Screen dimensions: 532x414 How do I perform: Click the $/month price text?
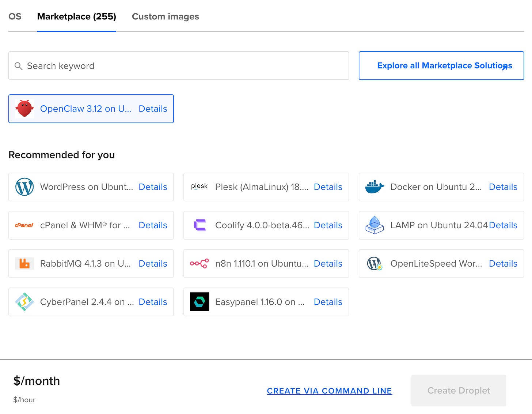pyautogui.click(x=37, y=381)
